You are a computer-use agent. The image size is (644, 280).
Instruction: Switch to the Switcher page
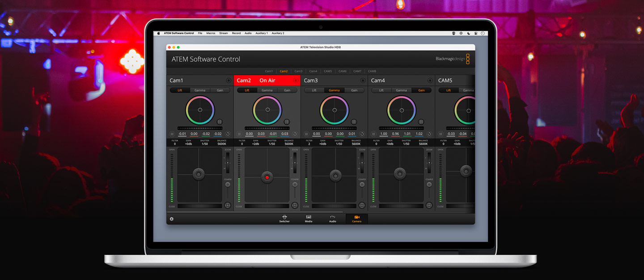tap(284, 219)
